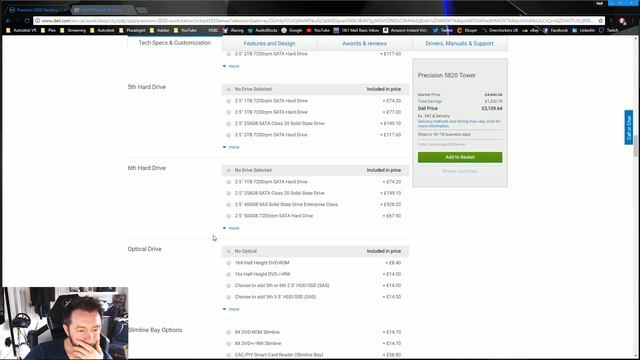The height and width of the screenshot is (360, 640).
Task: Click the page vertical scrollbar thumb
Action: coord(636,145)
